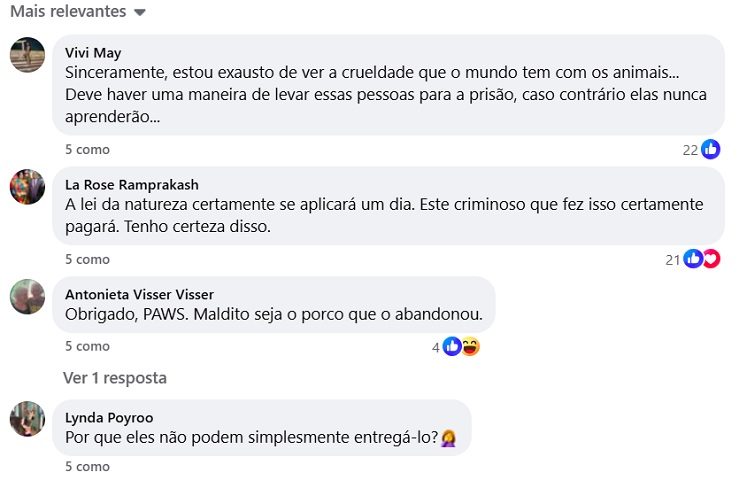This screenshot has width=738, height=480.
Task: Click '5 como' timestamp under Vivi May's comment
Action: click(x=87, y=149)
